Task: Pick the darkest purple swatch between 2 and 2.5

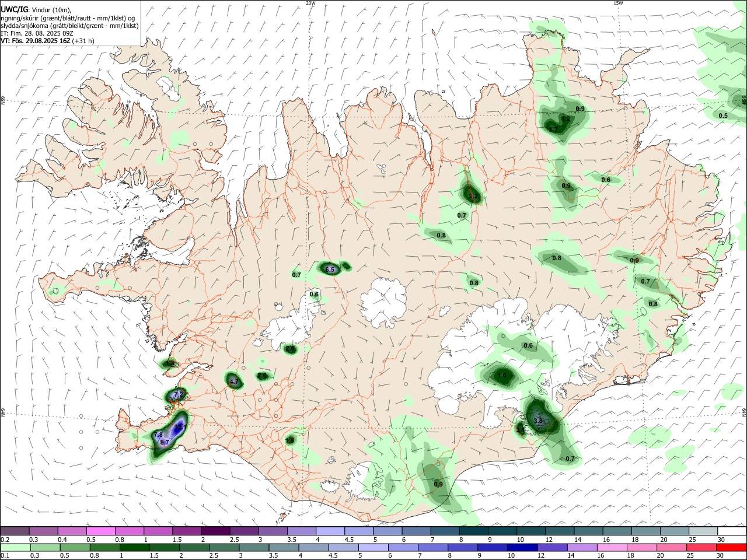Action: click(215, 531)
